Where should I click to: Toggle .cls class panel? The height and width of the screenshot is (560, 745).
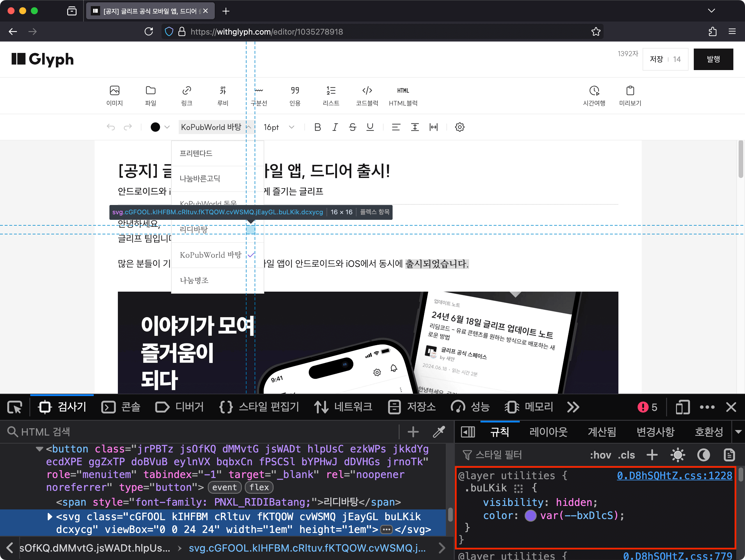(627, 455)
